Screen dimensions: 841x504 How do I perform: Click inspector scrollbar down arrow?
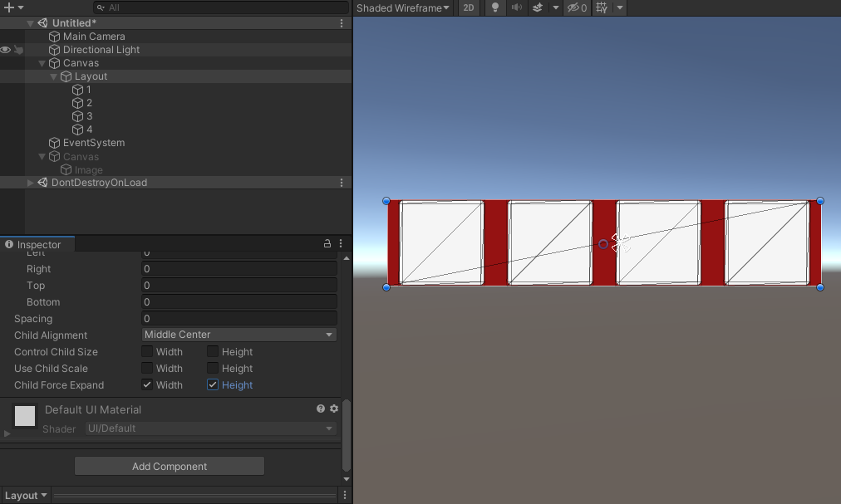click(x=347, y=479)
